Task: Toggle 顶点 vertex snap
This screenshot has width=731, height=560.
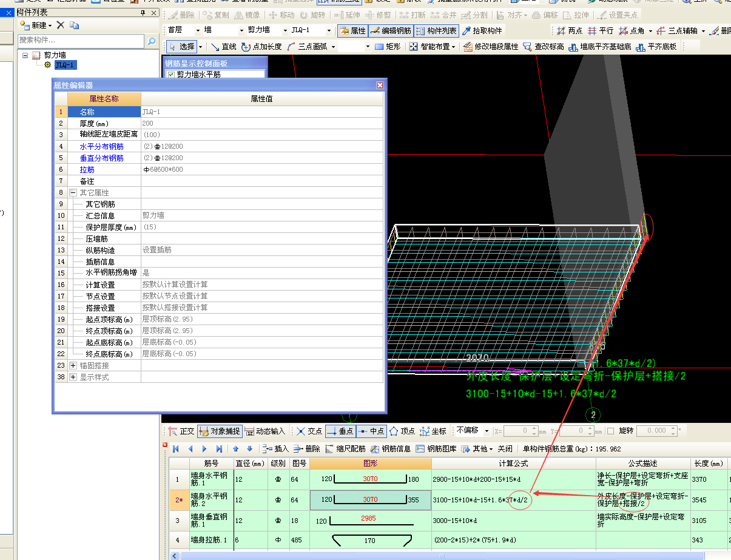Action: [402, 431]
